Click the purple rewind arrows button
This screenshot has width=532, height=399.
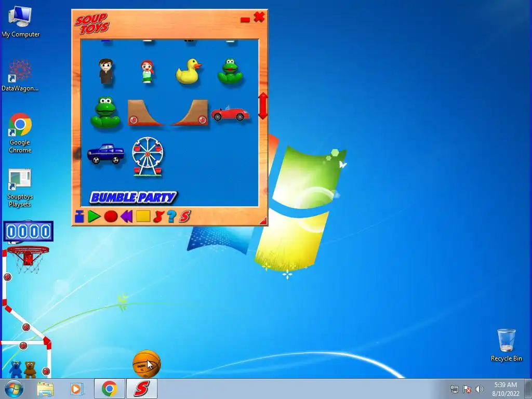127,217
